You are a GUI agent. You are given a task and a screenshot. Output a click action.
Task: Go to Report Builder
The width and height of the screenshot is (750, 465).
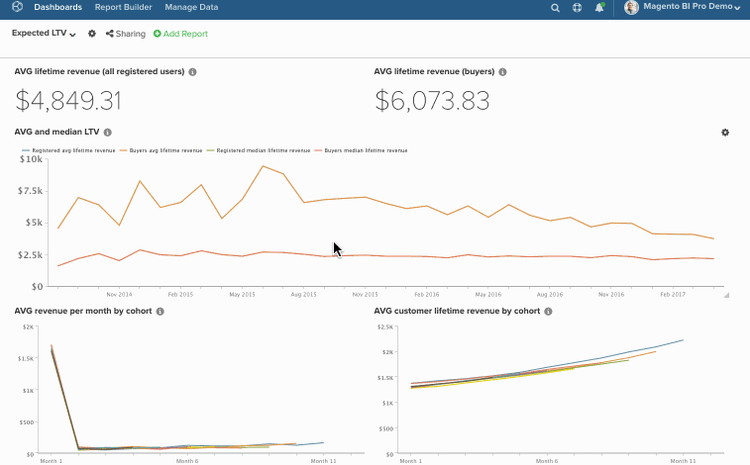[124, 8]
